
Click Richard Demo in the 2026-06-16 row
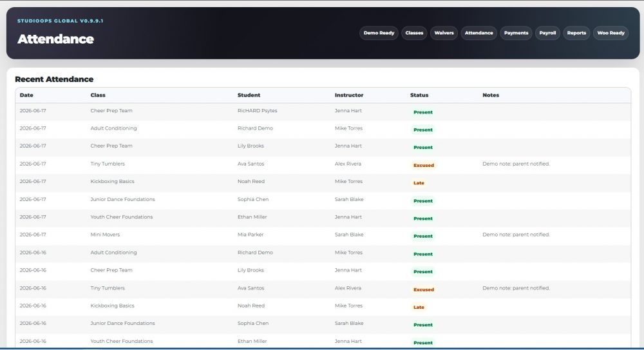(255, 253)
